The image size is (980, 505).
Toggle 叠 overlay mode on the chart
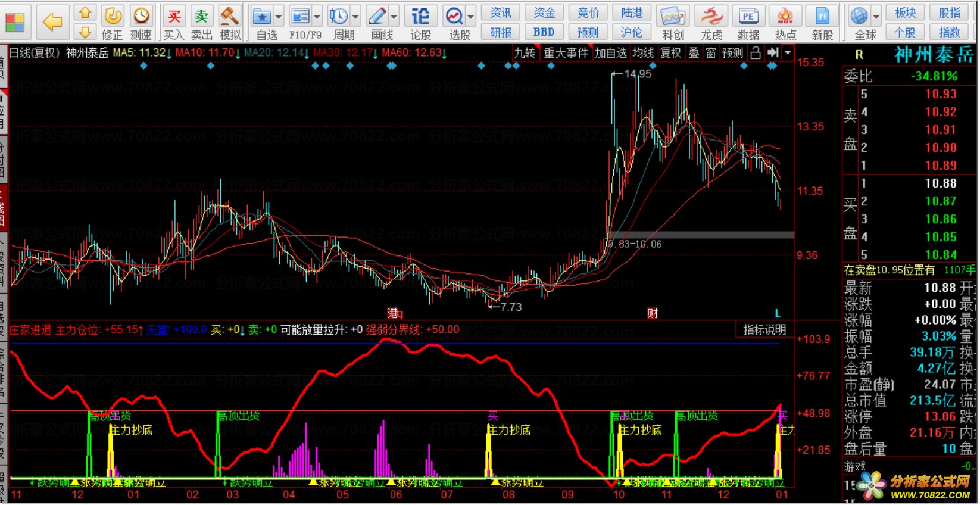click(x=694, y=53)
